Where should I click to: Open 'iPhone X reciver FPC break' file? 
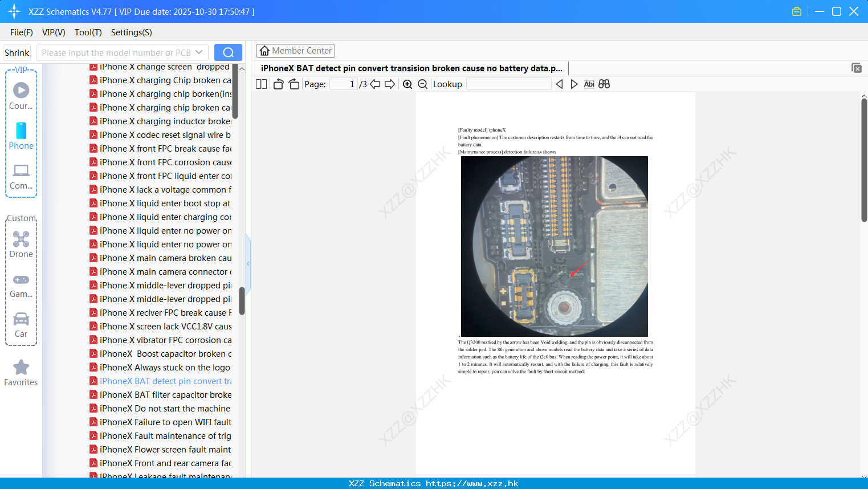click(161, 313)
